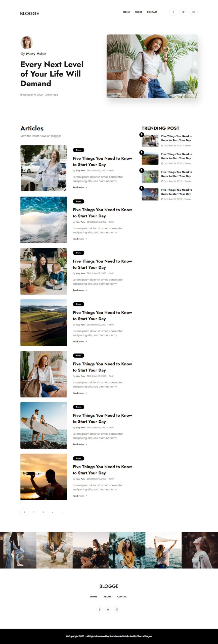Open the Instagram icon in the header
This screenshot has height=644, width=218.
pos(193,12)
